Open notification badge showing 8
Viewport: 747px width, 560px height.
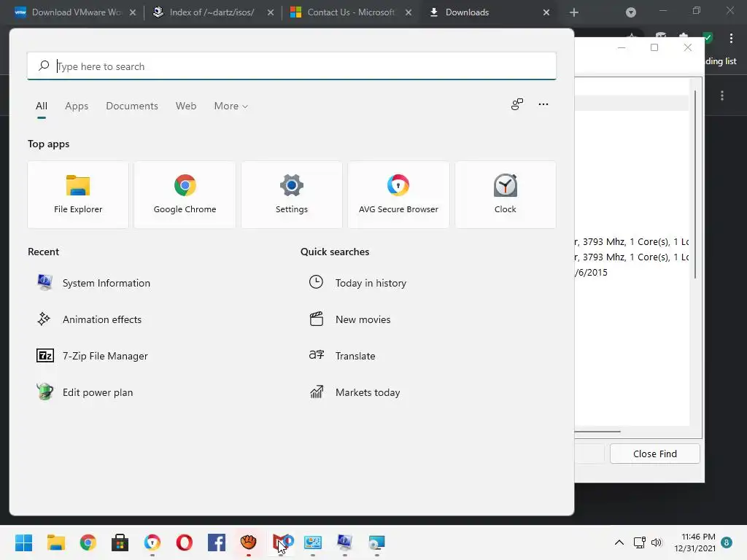(727, 542)
